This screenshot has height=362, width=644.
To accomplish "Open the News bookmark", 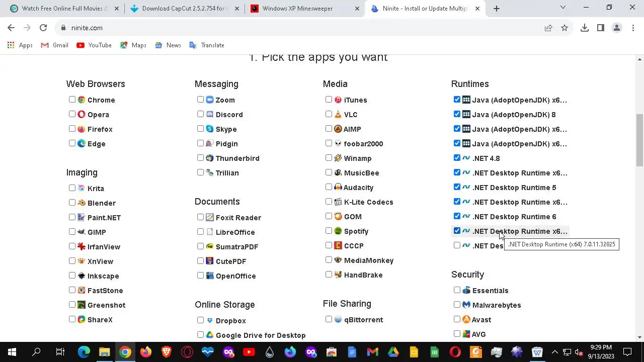I will coord(168,45).
